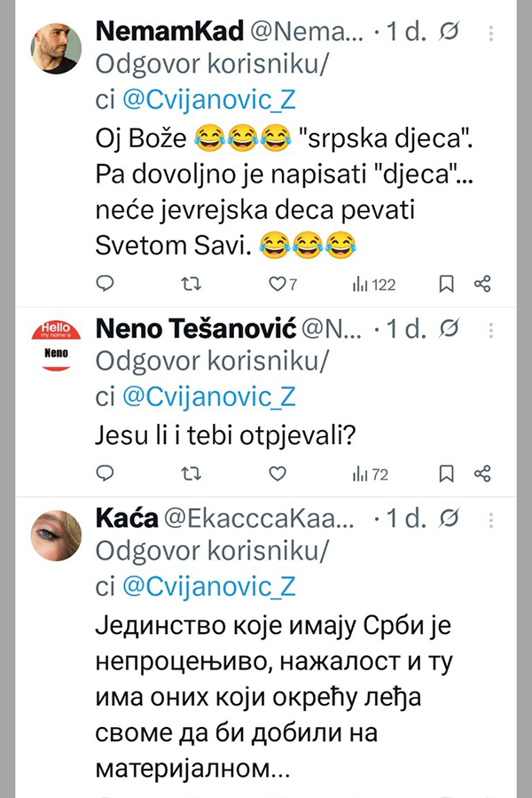Screen dimensions: 532x798
Task: Share NemamKad's tweet
Action: click(x=483, y=284)
